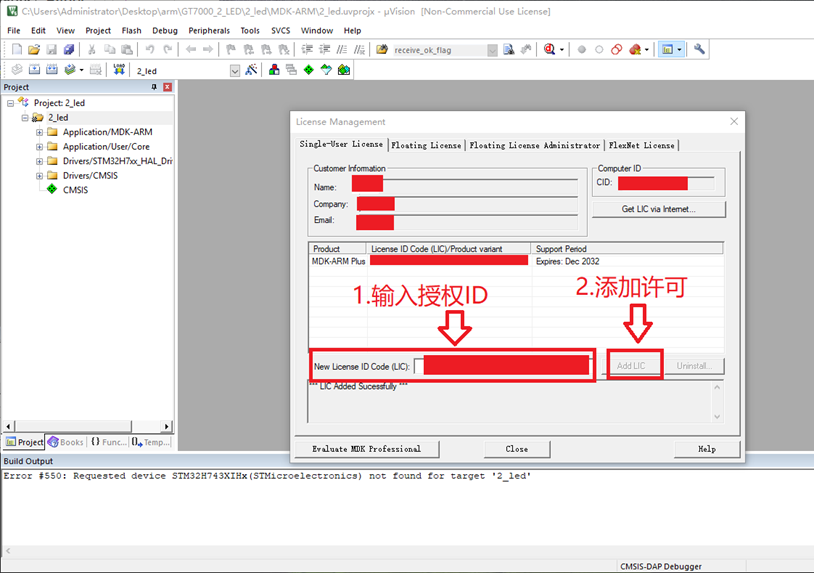Collapse the 2_led target folder
Screen dimensions: 814x573
click(25, 118)
